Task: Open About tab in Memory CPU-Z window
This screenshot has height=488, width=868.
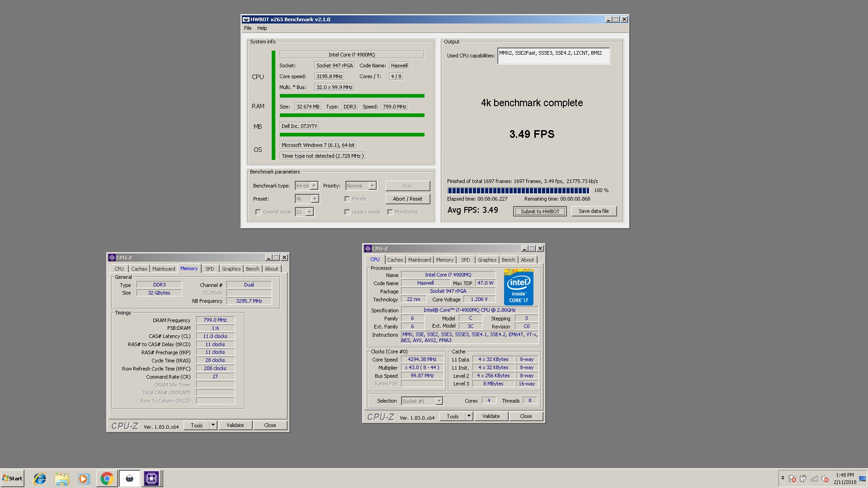Action: tap(272, 269)
